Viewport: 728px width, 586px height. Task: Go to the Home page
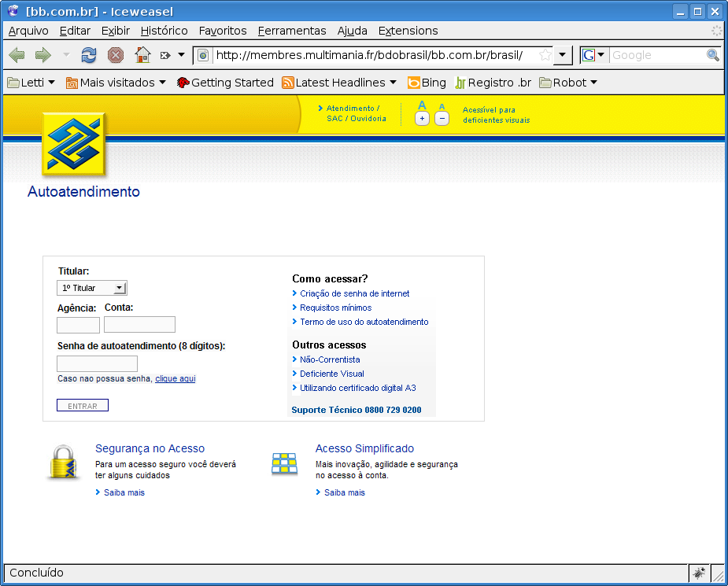pyautogui.click(x=142, y=55)
